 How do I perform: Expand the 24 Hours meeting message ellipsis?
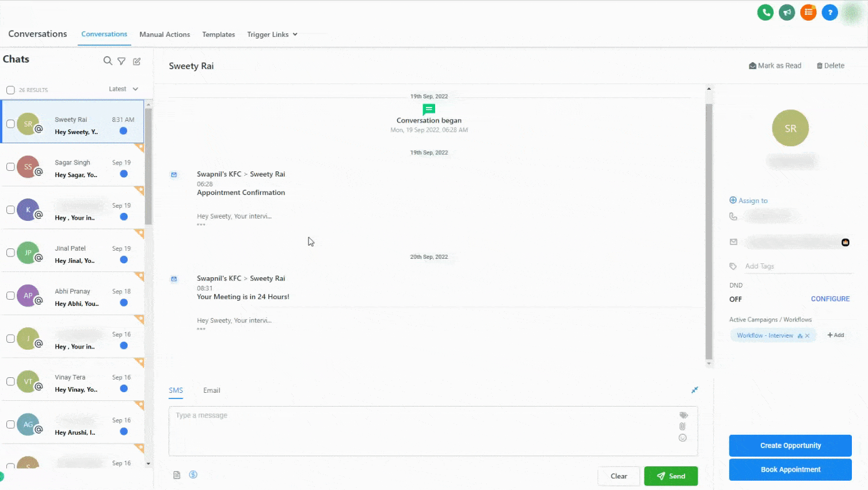pyautogui.click(x=201, y=329)
